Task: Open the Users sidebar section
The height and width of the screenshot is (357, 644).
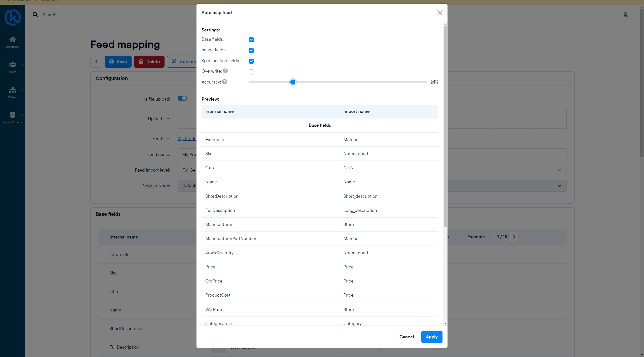Action: pos(13,67)
